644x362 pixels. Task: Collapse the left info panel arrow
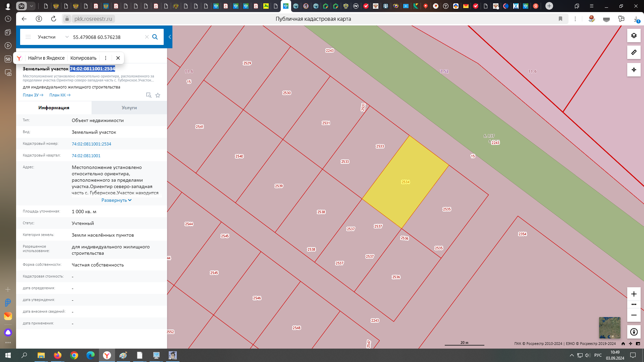click(170, 37)
